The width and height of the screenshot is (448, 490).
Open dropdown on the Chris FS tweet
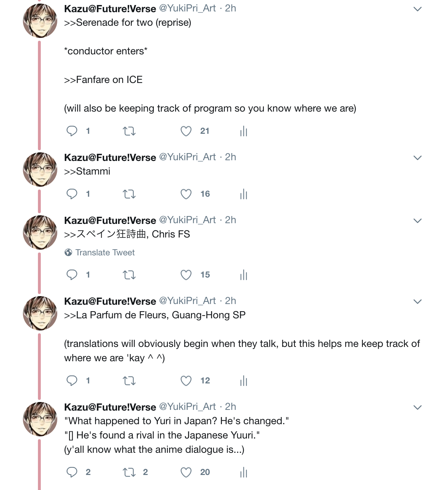[417, 221]
